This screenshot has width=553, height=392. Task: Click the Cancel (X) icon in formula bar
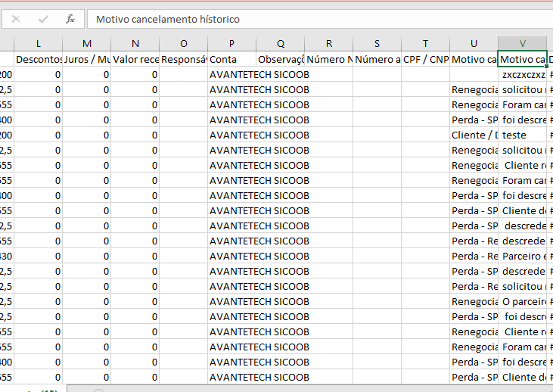click(16, 19)
